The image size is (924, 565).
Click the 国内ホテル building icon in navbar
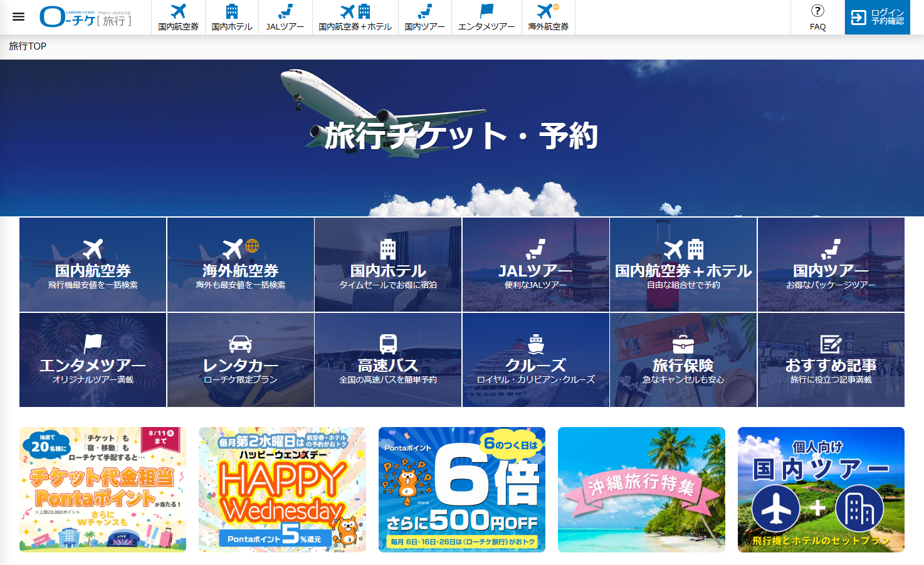coord(232,11)
